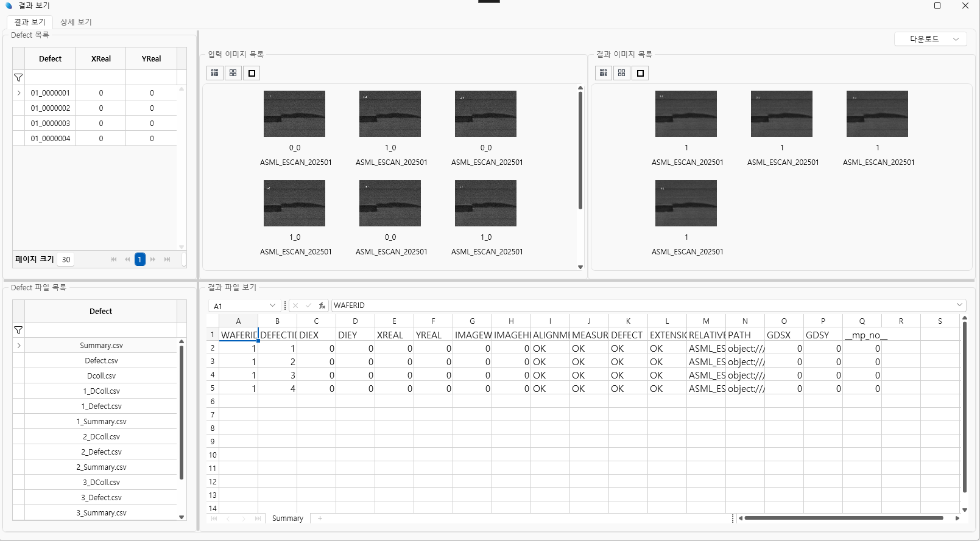Screen dimensions: 980x541
Task: Select the first 0_0 input image thumbnail
Action: [294, 114]
